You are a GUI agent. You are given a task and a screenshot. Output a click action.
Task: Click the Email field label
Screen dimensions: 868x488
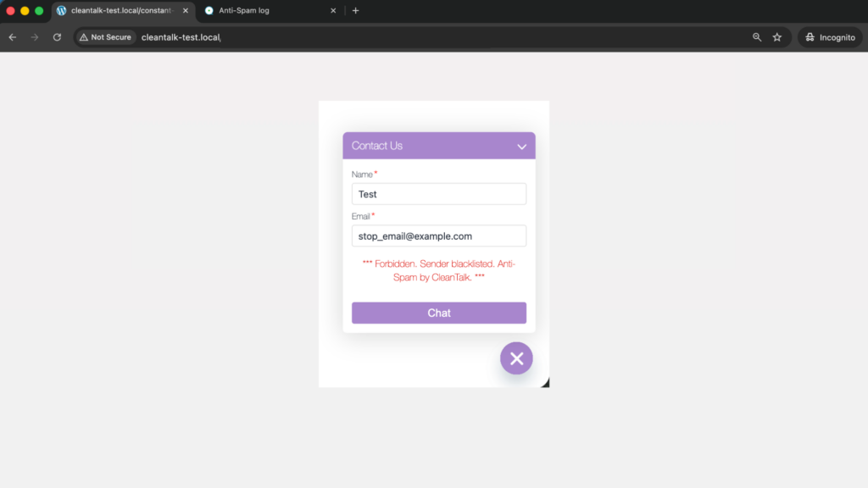click(x=361, y=216)
